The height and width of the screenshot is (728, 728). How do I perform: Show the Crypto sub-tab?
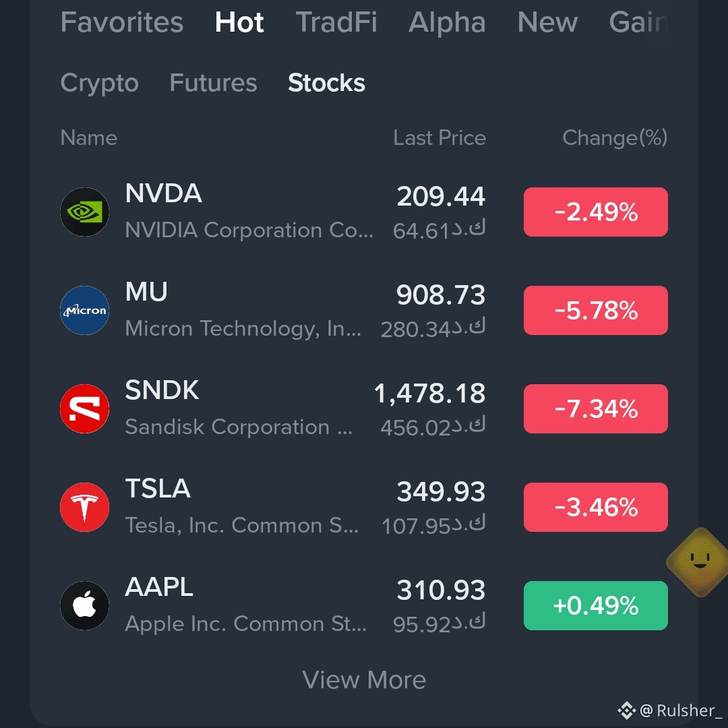click(99, 83)
